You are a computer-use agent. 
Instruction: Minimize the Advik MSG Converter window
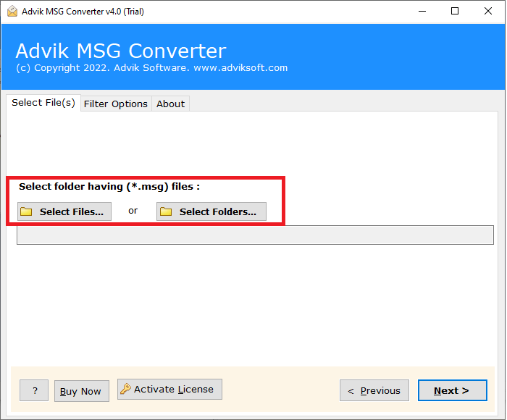[x=422, y=12]
